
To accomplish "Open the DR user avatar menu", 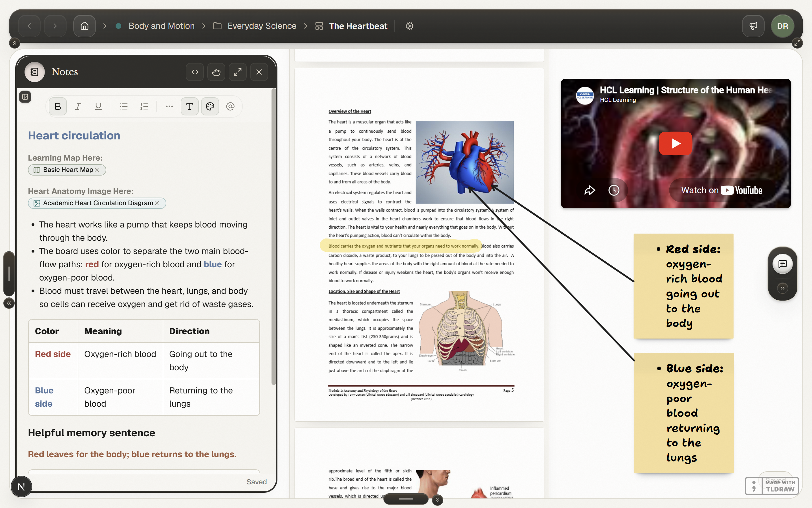I will coord(782,26).
